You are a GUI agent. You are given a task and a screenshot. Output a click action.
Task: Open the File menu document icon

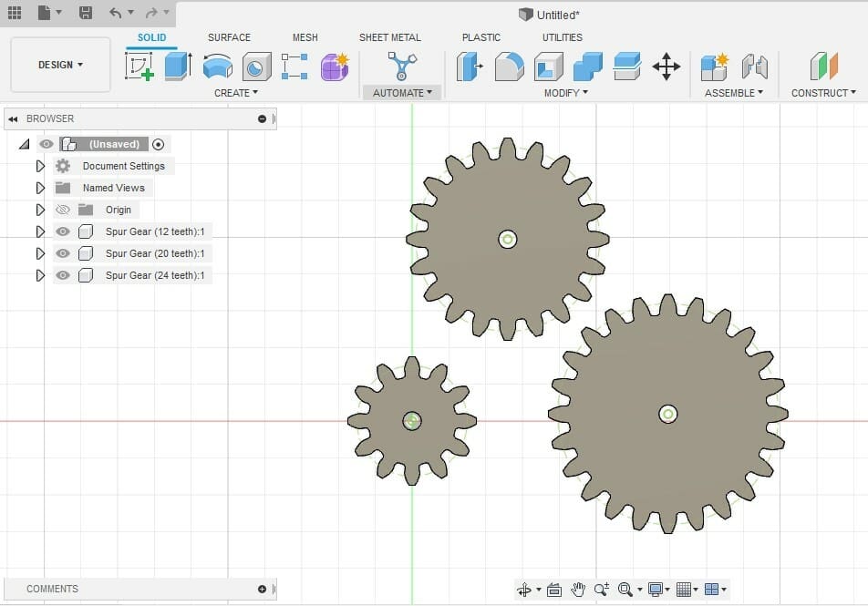45,12
